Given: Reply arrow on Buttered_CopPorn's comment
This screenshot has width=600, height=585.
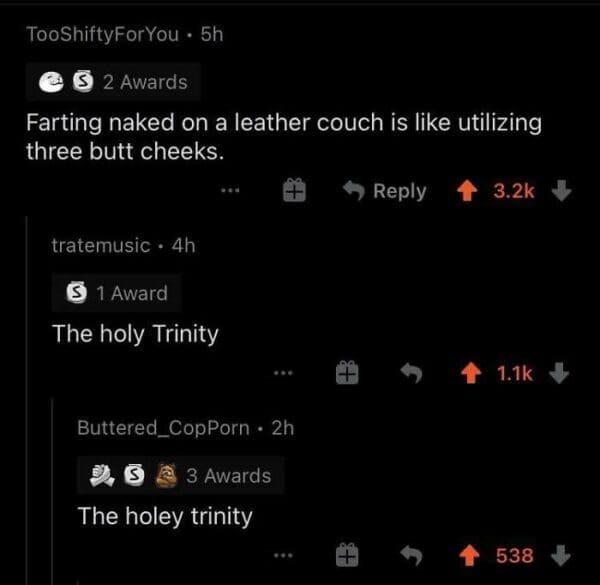Looking at the screenshot, I should (409, 555).
